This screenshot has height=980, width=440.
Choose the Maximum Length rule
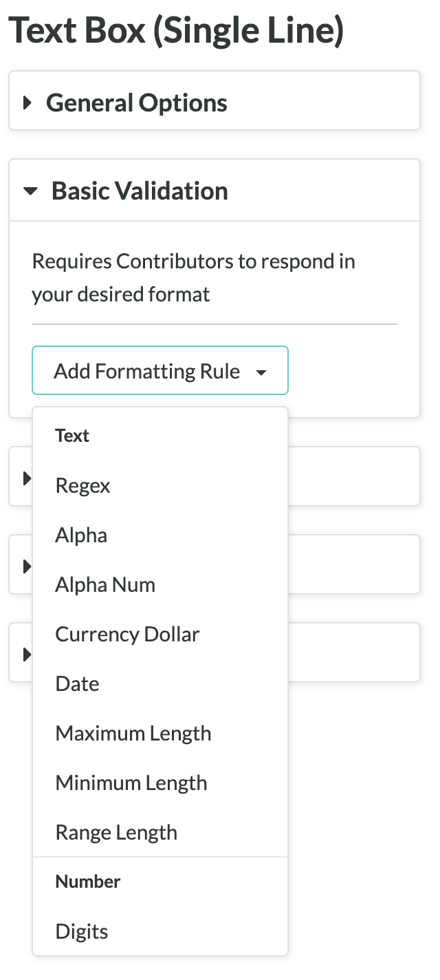[x=133, y=733]
